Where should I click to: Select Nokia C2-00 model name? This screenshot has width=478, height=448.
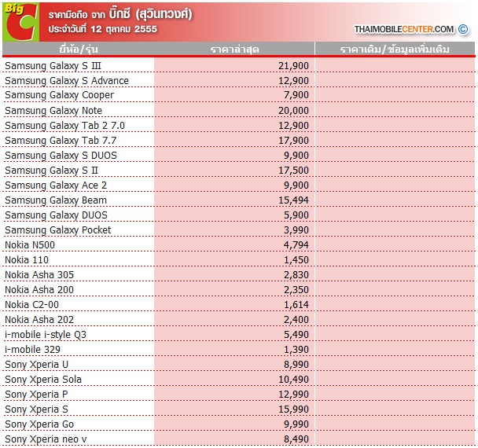click(31, 304)
